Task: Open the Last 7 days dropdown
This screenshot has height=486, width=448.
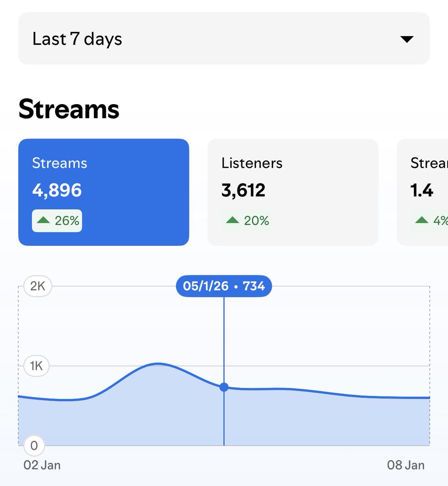Action: 224,38
